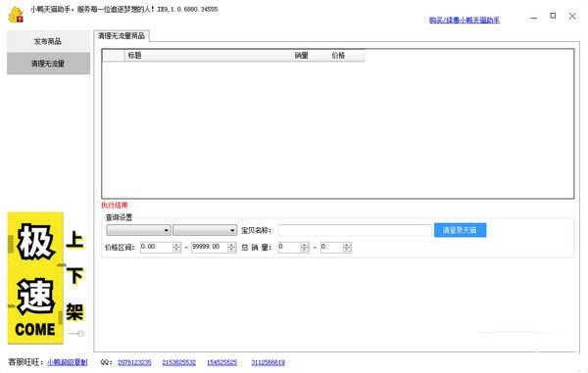Open the last QQ number link

[x=269, y=362]
